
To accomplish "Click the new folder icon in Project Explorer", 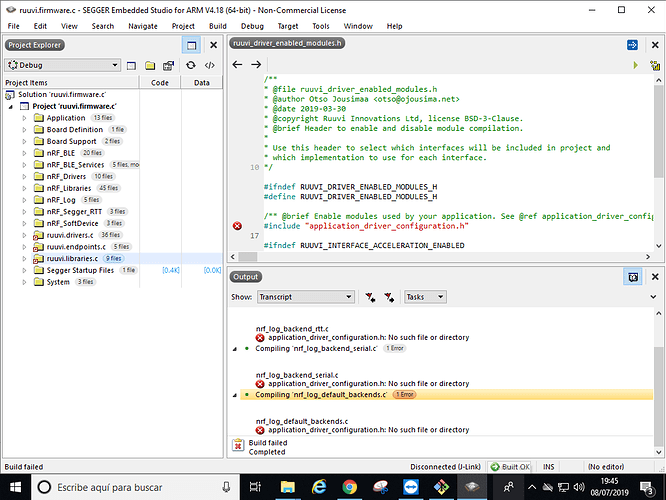I will 150,65.
